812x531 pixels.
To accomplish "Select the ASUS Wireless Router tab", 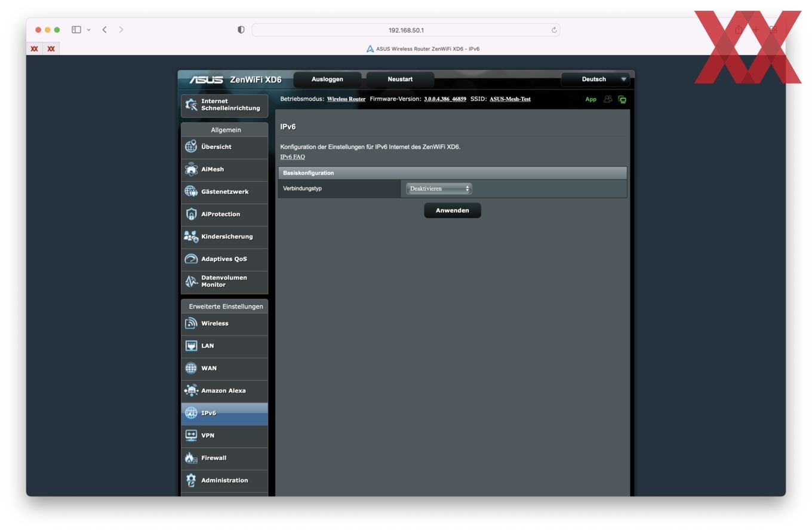I will (423, 49).
